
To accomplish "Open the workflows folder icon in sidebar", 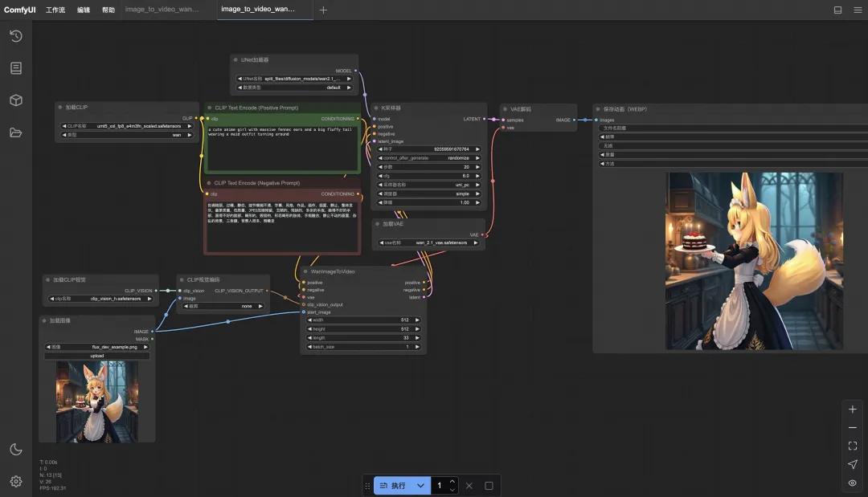I will (x=16, y=132).
